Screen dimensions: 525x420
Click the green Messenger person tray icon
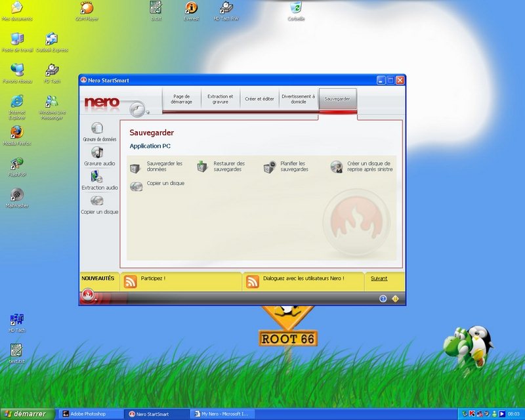[494, 414]
